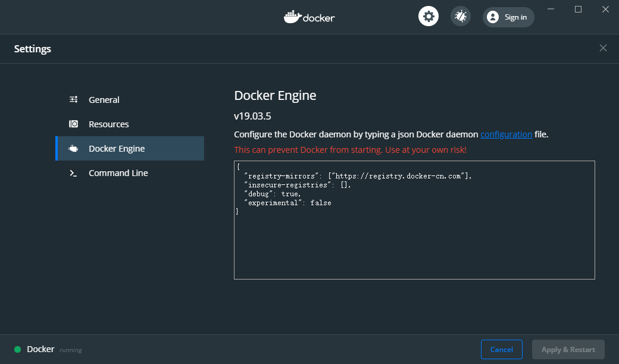This screenshot has height=364, width=619.
Task: Click the Cancel button
Action: [501, 349]
